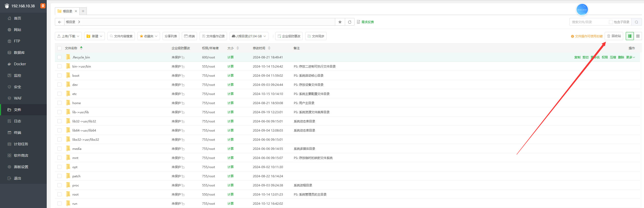Select the opt row checkbox
Image resolution: width=644 pixels, height=208 pixels.
tap(59, 167)
